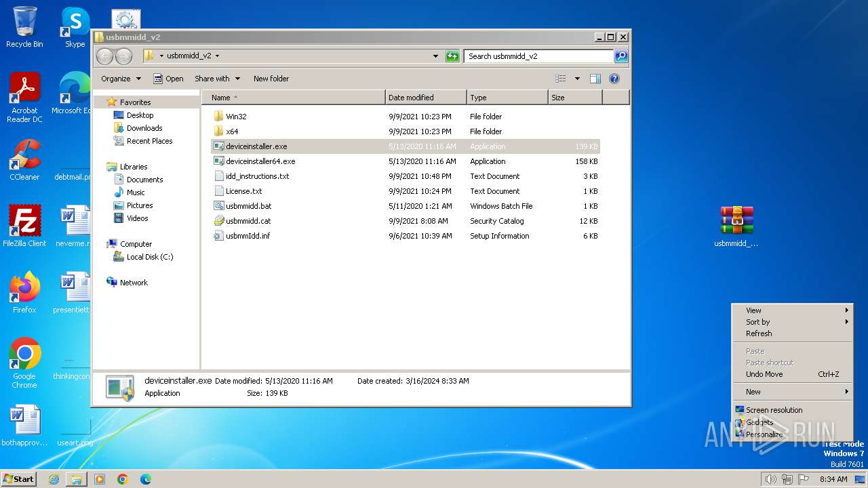
Task: Click the volume speaker tray icon
Action: (770, 479)
